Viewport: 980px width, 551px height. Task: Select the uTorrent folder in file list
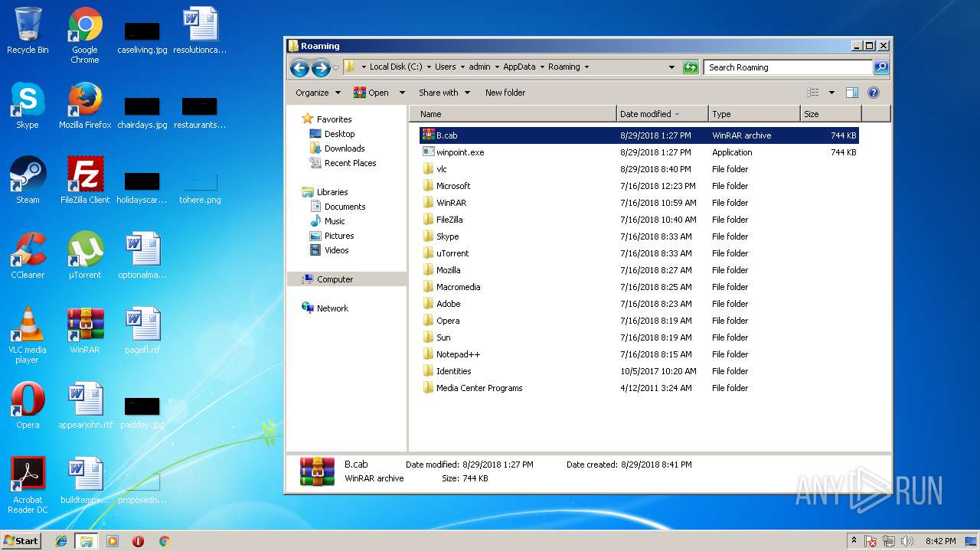pyautogui.click(x=639, y=253)
